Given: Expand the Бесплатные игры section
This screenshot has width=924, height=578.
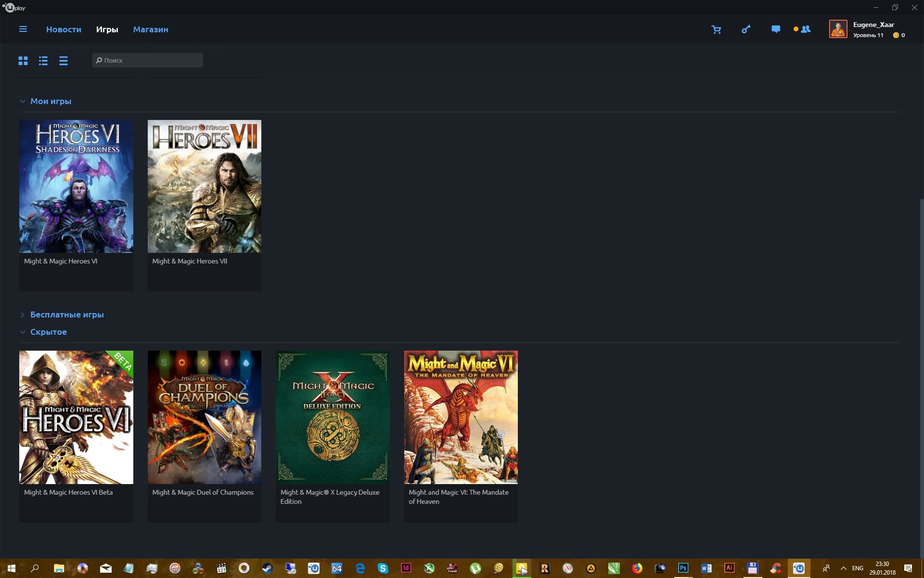Looking at the screenshot, I should point(23,315).
